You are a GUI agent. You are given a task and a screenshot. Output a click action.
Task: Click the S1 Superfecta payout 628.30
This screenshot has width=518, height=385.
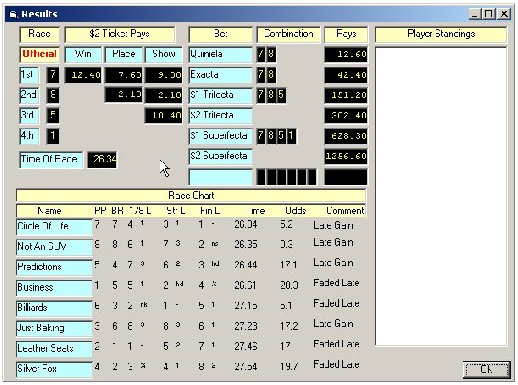coord(346,136)
